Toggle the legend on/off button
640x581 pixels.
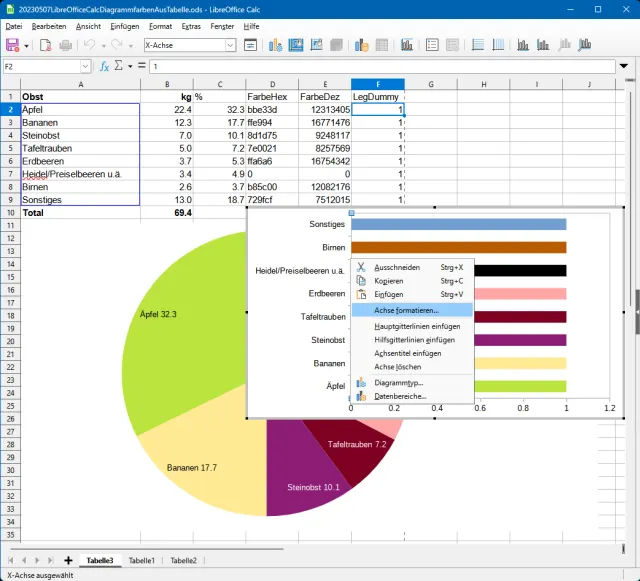coord(431,45)
